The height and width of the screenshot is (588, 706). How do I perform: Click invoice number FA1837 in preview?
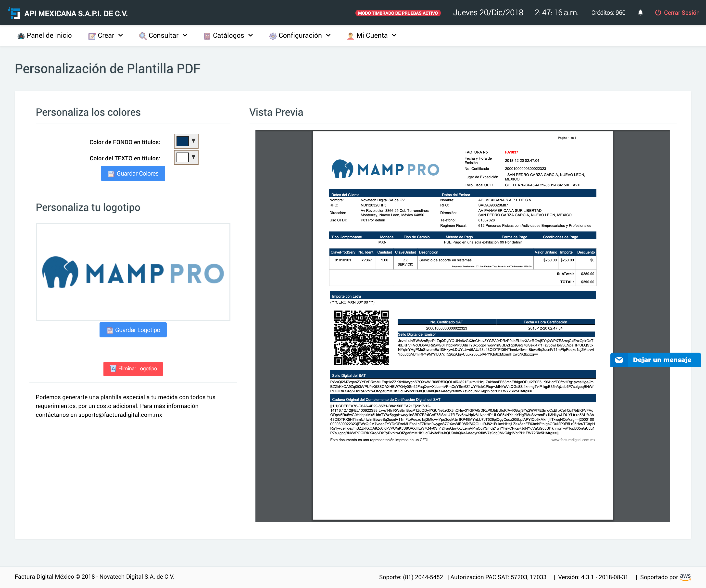[x=511, y=152]
